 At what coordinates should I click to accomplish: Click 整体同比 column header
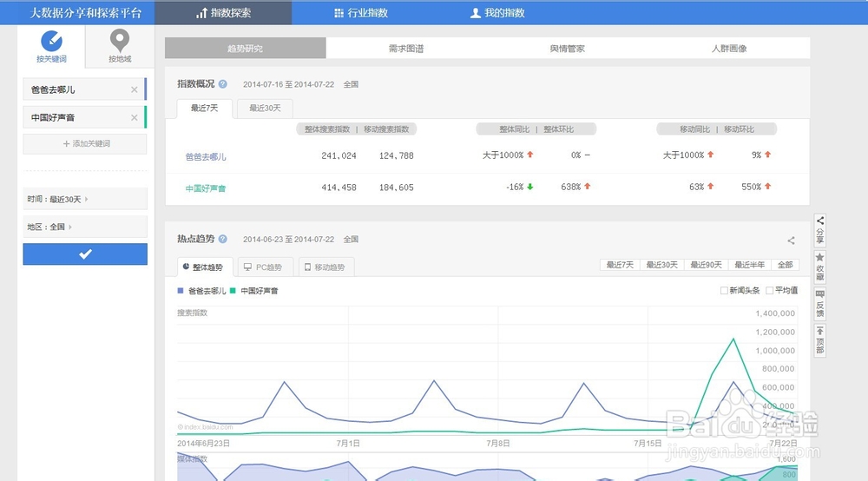pos(514,129)
